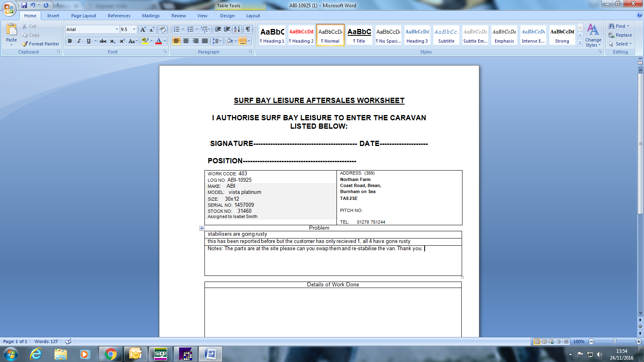This screenshot has height=362, width=644.
Task: Click the table move handle
Action: (202, 228)
